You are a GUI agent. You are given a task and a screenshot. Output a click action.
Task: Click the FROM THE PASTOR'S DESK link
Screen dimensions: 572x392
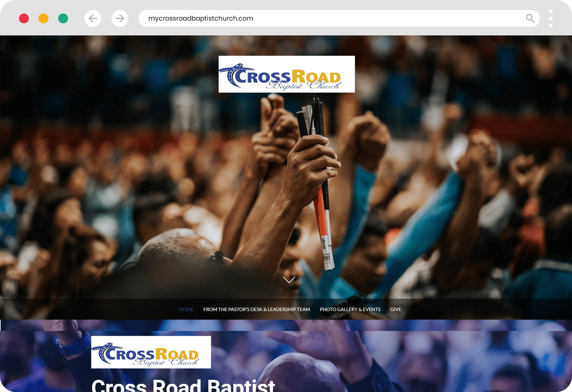click(256, 309)
